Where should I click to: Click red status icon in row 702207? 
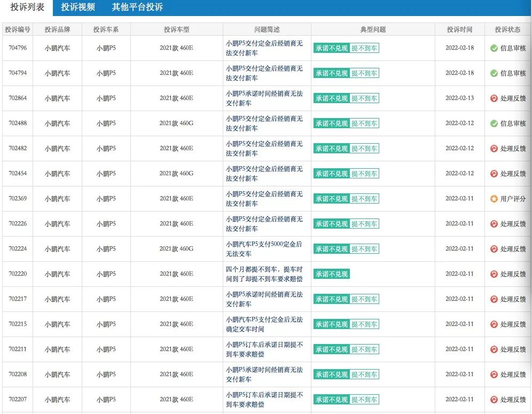coord(494,400)
